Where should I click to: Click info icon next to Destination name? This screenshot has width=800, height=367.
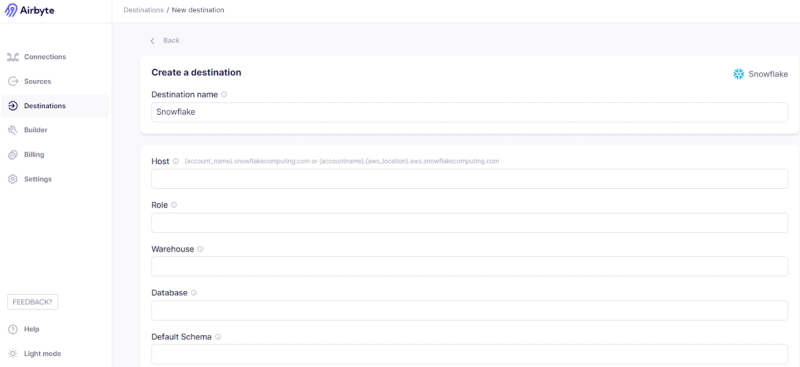point(224,94)
